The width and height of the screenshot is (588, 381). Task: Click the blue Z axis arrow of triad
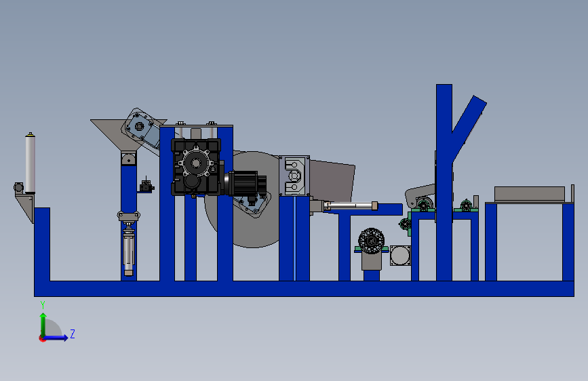click(56, 338)
